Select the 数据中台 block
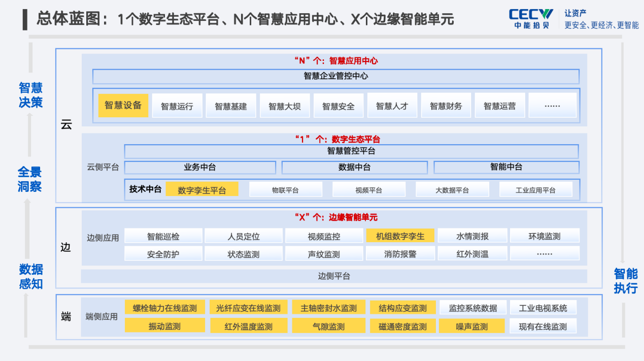The width and height of the screenshot is (644, 361). coord(354,168)
